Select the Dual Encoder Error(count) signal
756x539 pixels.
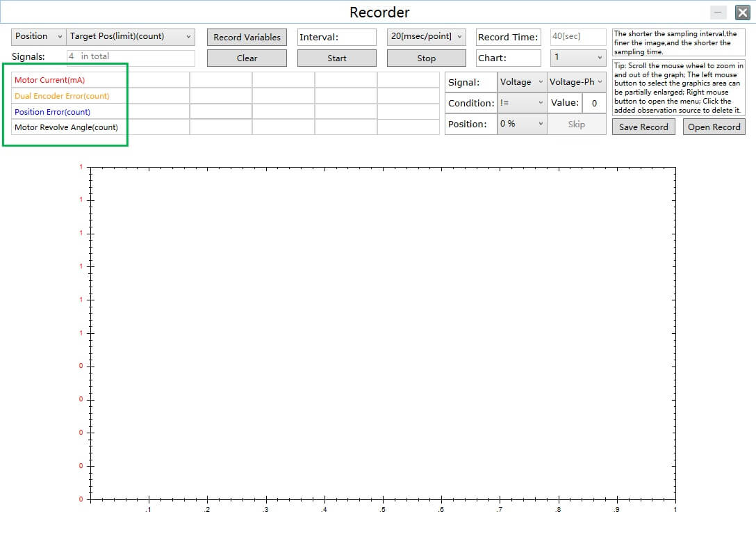coord(62,96)
